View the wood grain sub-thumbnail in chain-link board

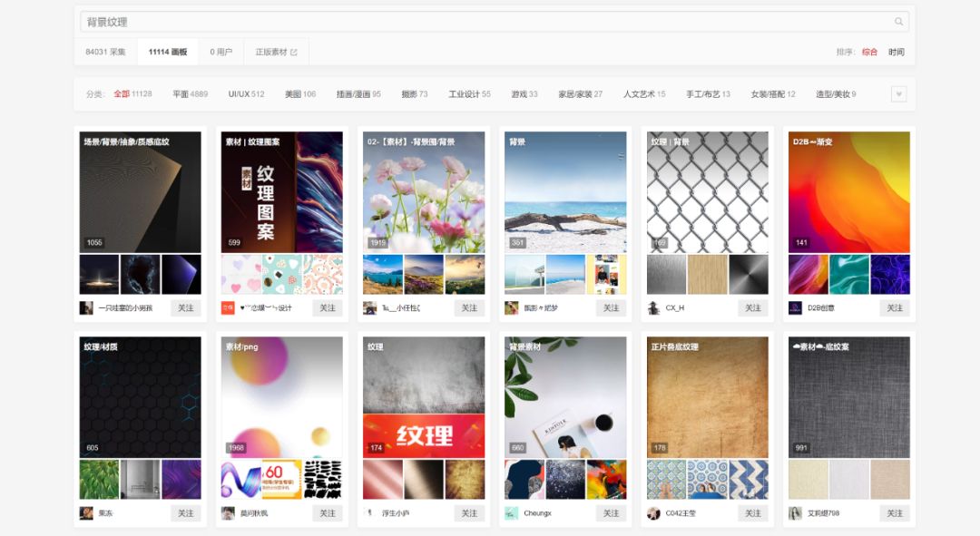point(708,274)
